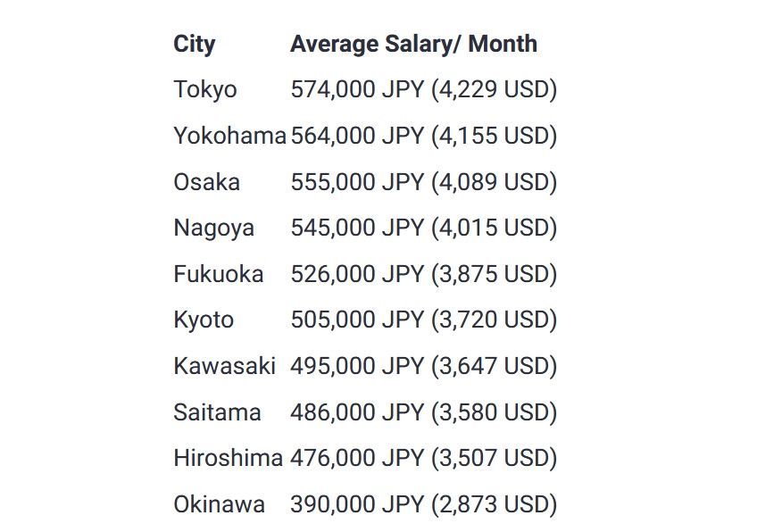Select the Kyoto city cell

click(x=204, y=320)
